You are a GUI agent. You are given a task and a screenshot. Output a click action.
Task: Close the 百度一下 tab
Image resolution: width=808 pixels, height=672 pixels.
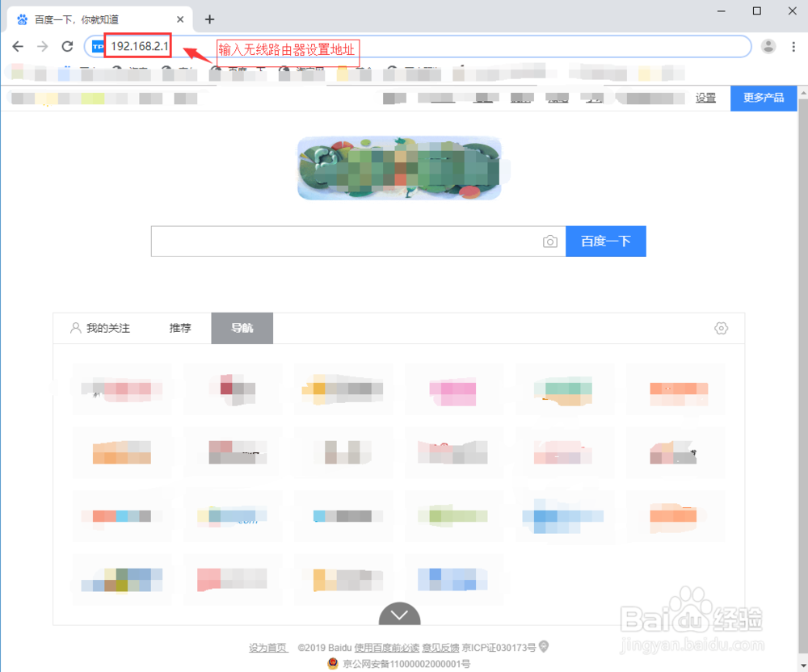pos(180,19)
